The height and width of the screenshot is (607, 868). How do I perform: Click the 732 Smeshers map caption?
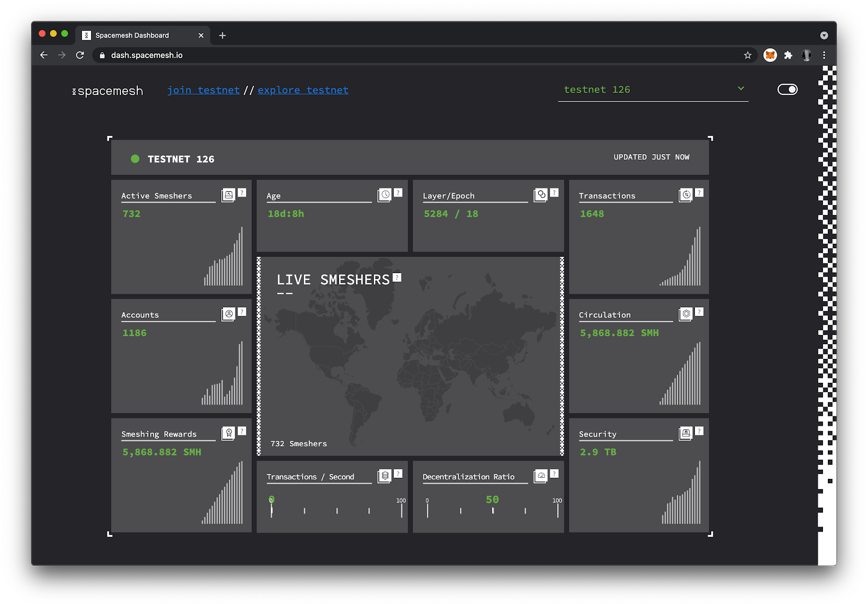[299, 444]
